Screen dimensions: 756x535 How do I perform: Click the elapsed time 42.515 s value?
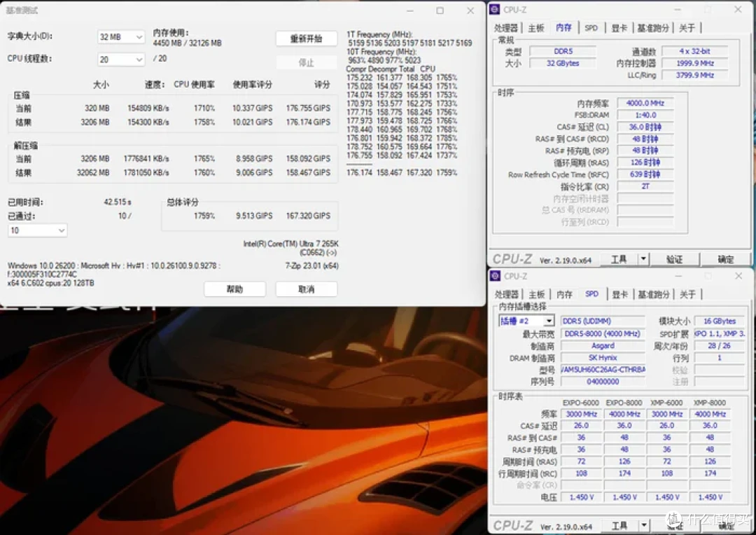coord(118,202)
